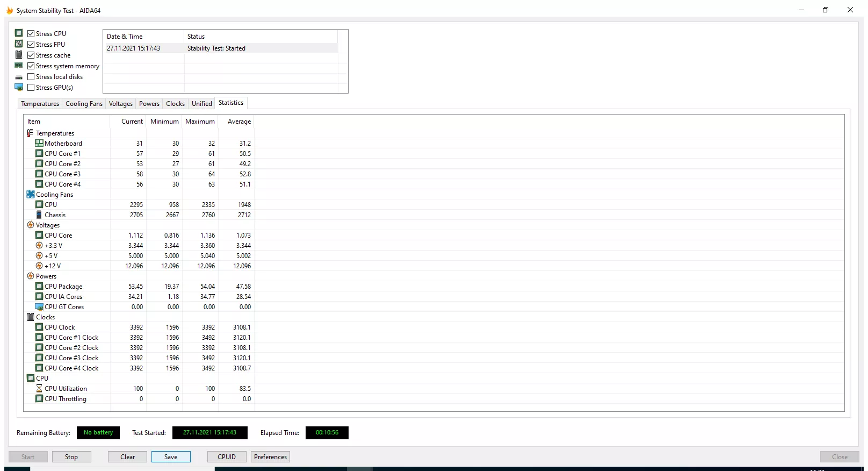Image resolution: width=868 pixels, height=471 pixels.
Task: Enable the Stress GPU(s) checkbox
Action: pos(31,87)
